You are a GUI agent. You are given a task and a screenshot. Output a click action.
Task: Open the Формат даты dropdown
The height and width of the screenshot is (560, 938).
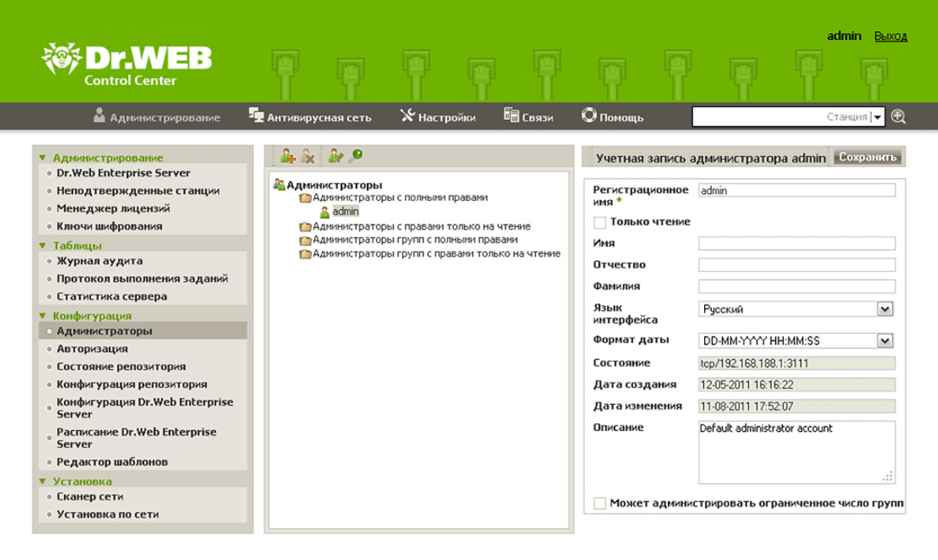pyautogui.click(x=886, y=341)
